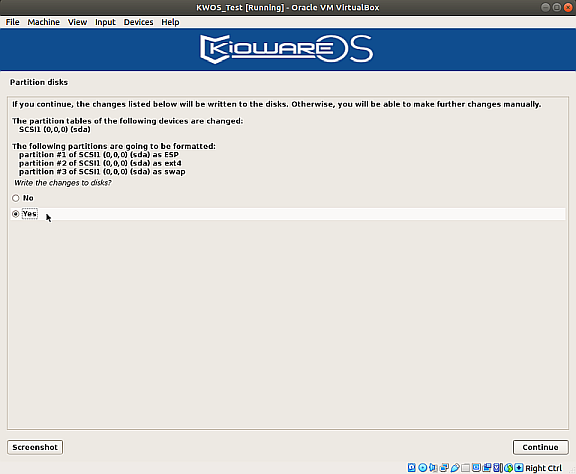Open the Input menu
The height and width of the screenshot is (474, 576).
click(x=105, y=22)
